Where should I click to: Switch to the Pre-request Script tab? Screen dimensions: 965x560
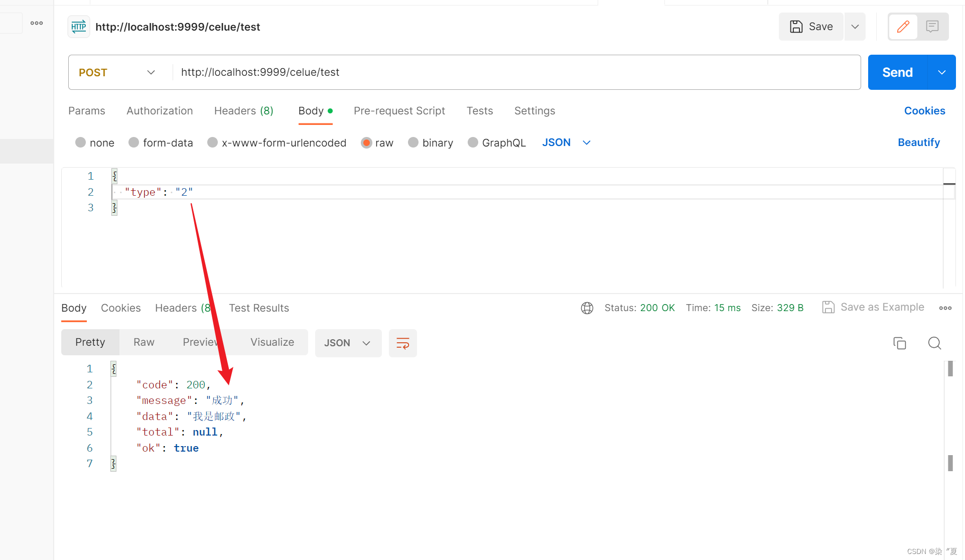(x=399, y=111)
